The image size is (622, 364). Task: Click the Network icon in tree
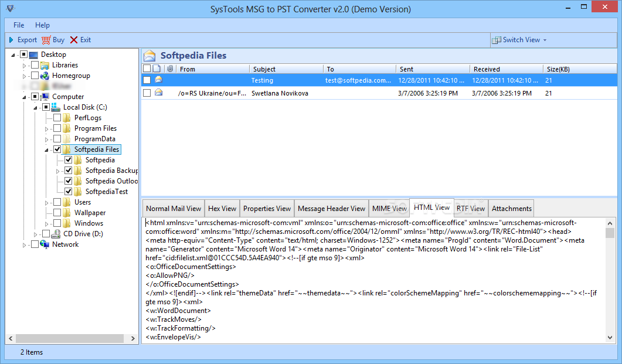(45, 244)
